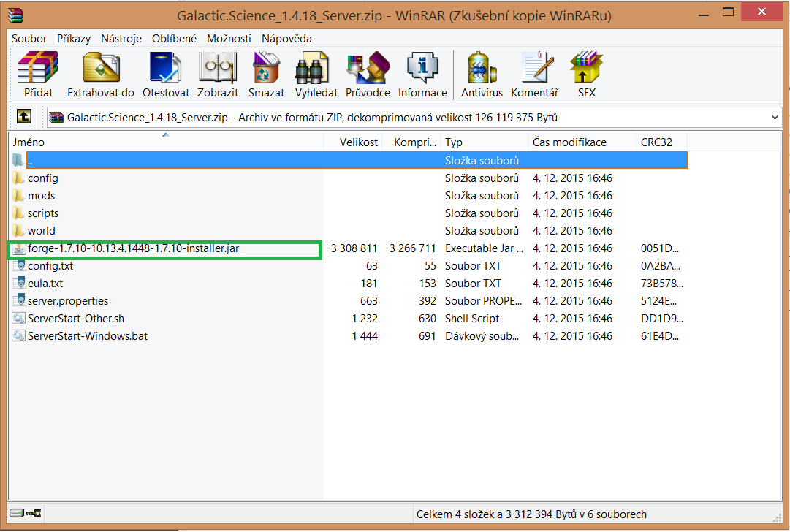
Task: Open the Informace (Info) toolbar item
Action: tap(422, 73)
